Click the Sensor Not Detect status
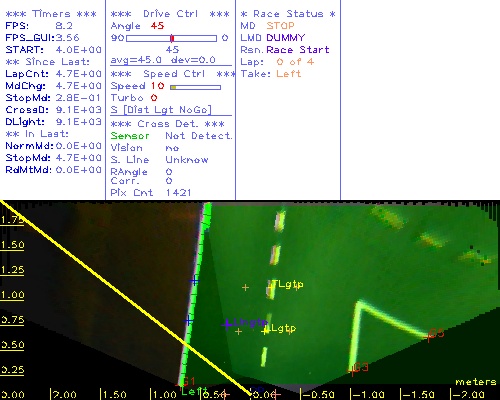Viewport: 500px width, 400px height. point(171,136)
